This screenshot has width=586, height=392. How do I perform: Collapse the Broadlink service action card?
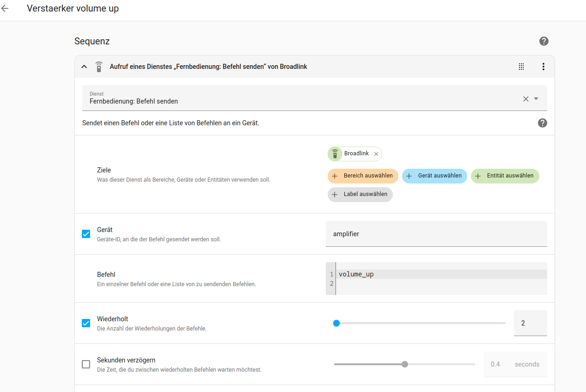(84, 67)
